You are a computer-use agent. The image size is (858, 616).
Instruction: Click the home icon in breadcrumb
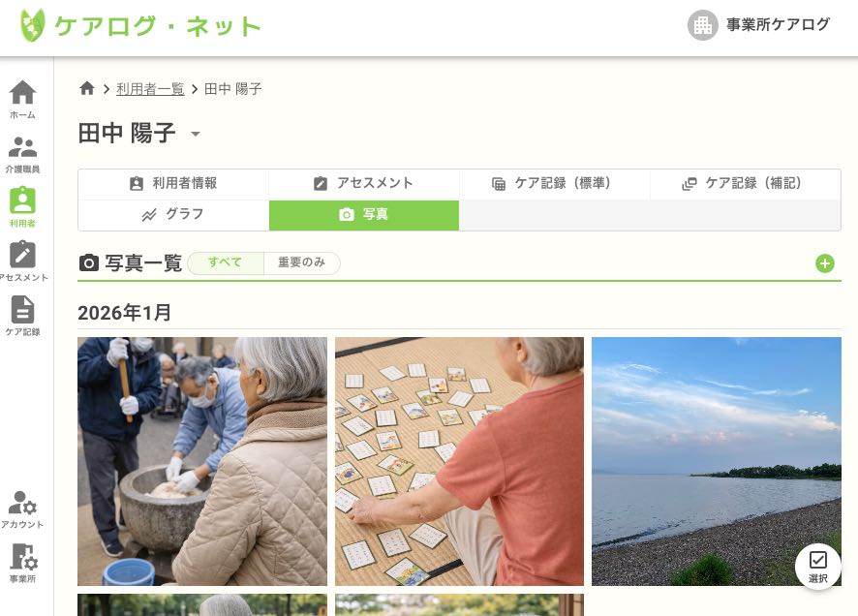click(87, 88)
